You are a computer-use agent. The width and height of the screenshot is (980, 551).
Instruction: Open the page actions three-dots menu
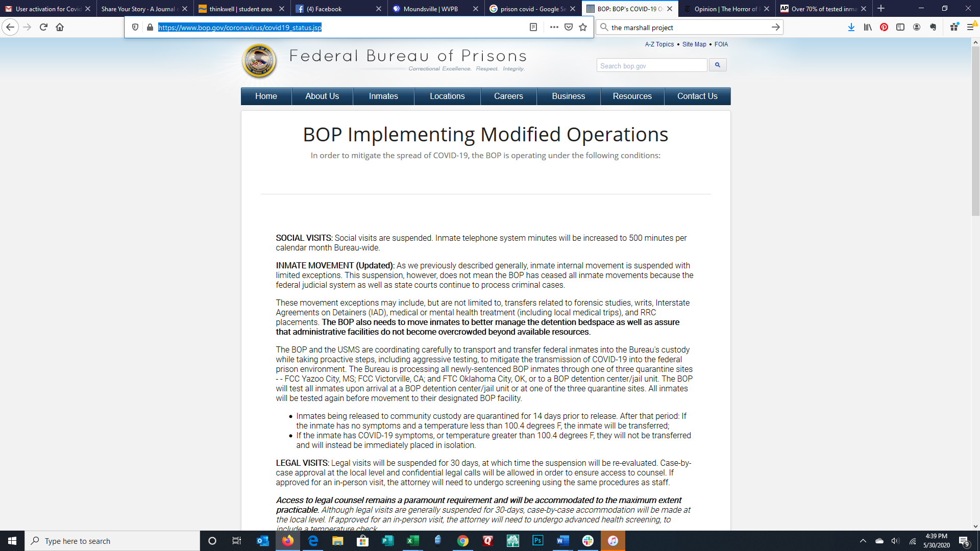tap(554, 28)
